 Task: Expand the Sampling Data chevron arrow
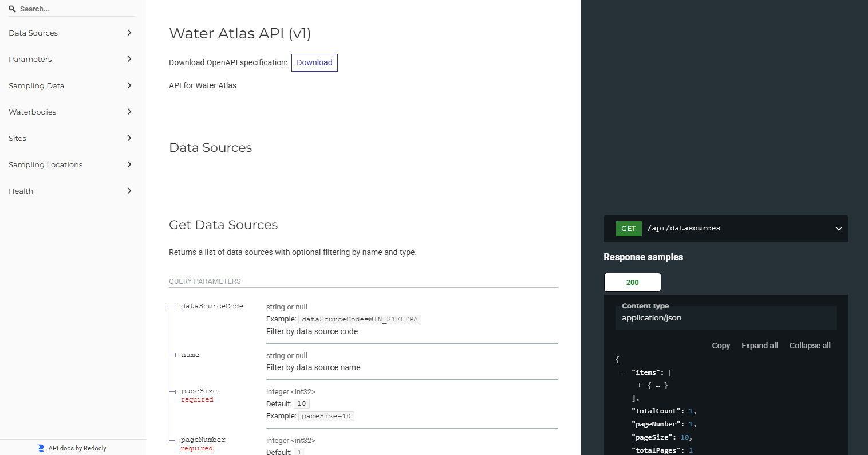coord(129,85)
